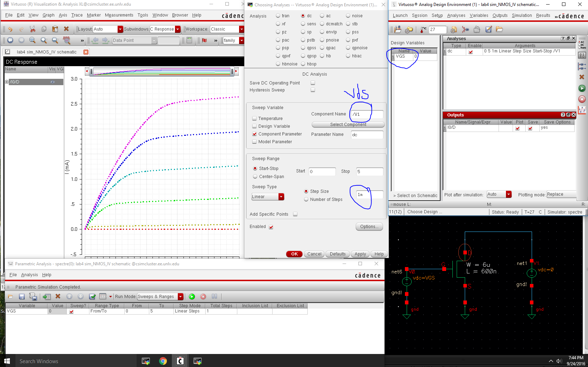Viewport: 588px width, 367px height.
Task: Open the Analysis menu in Parametric Analysis
Action: tap(30, 275)
